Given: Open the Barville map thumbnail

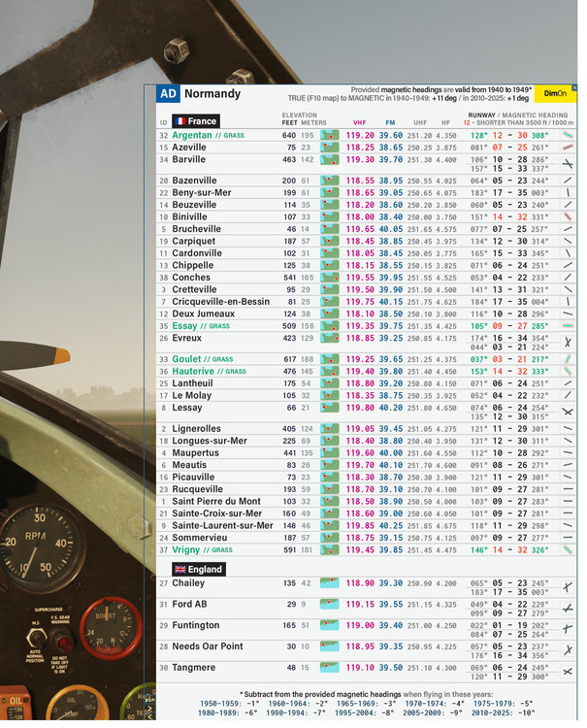Looking at the screenshot, I should point(330,160).
